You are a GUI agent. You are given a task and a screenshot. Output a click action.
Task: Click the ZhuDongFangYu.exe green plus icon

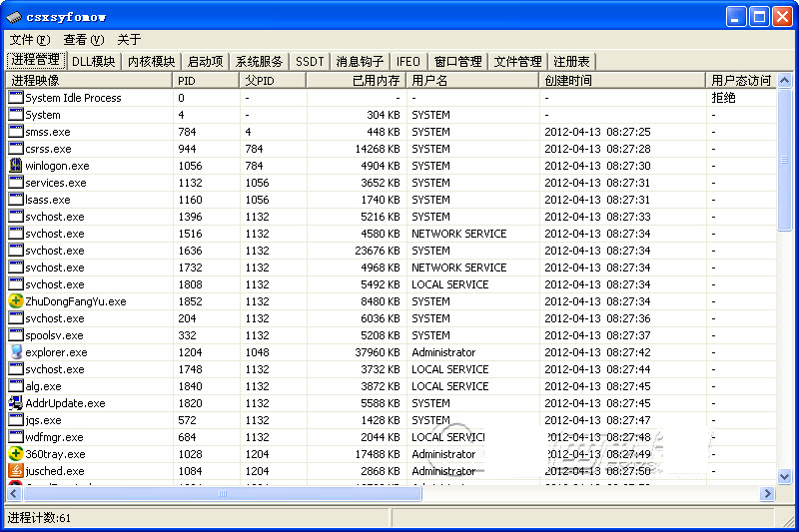[x=16, y=300]
